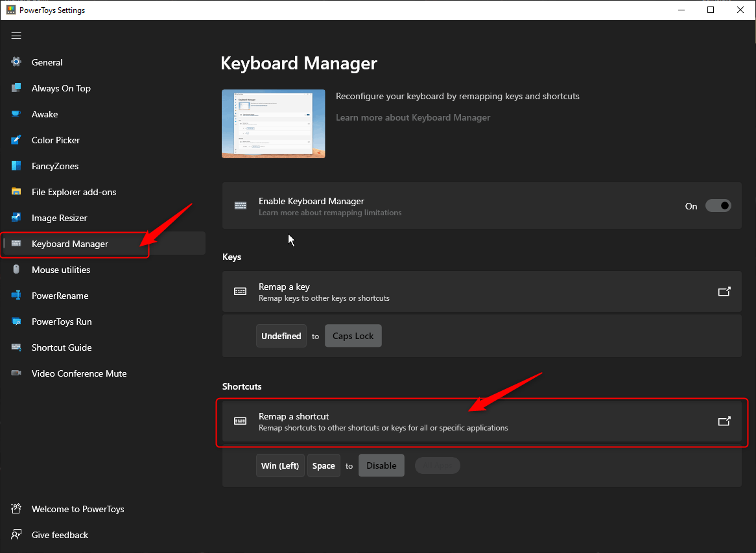Click the Color Picker icon
The height and width of the screenshot is (553, 756).
tap(16, 140)
